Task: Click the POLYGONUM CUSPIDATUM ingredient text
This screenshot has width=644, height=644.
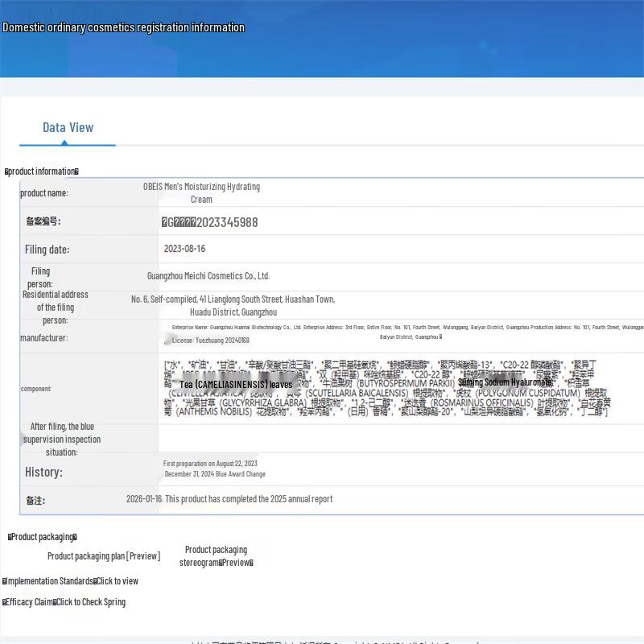Action: pyautogui.click(x=528, y=393)
